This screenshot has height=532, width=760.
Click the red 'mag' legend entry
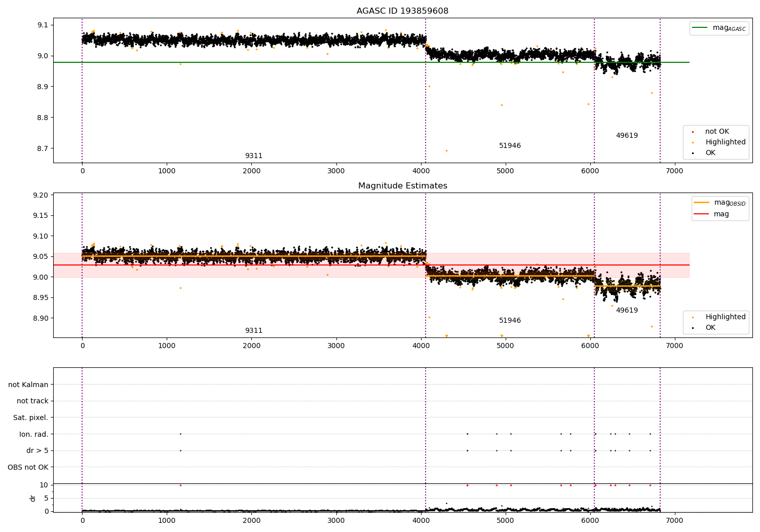(x=711, y=214)
